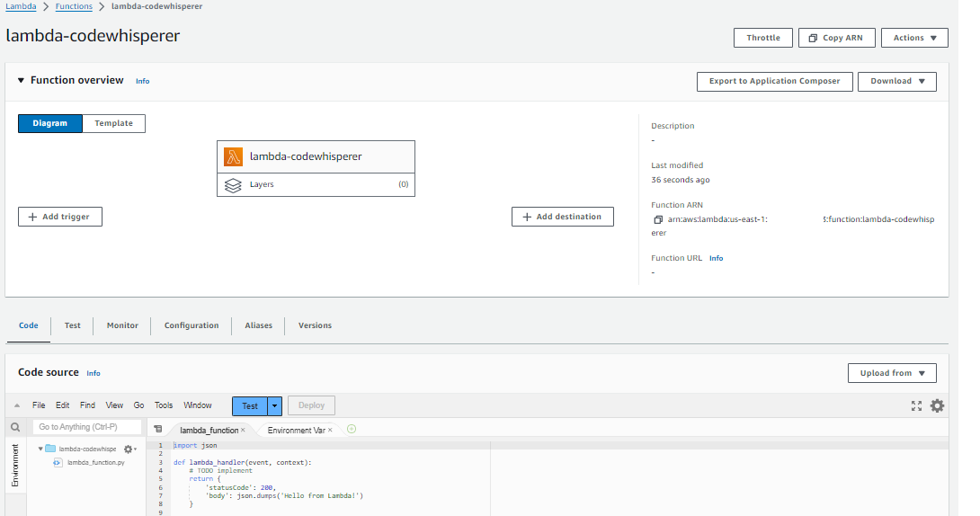Viewport: 980px width, 516px height.
Task: Switch to Template view
Action: 114,124
